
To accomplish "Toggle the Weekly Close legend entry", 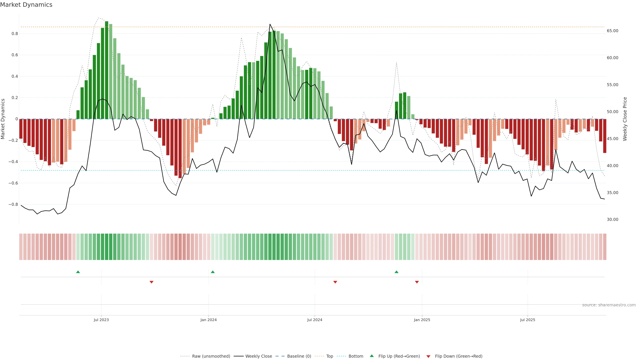I will [258, 356].
